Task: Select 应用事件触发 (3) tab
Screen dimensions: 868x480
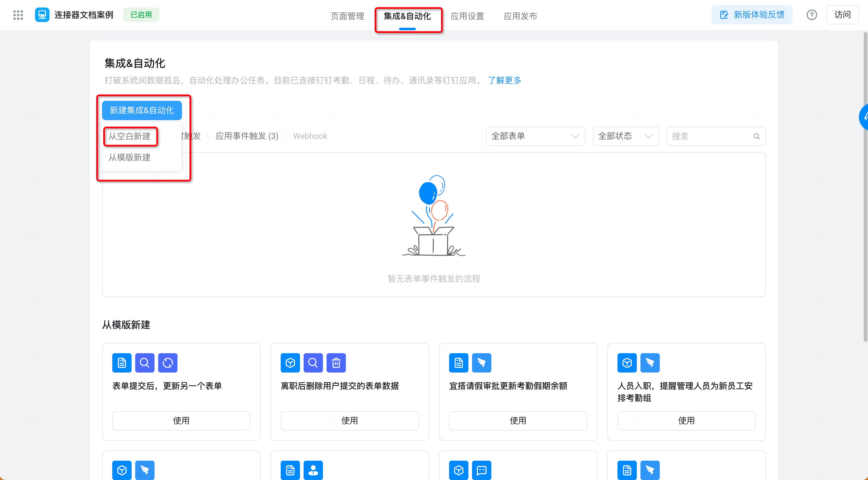Action: pos(247,136)
